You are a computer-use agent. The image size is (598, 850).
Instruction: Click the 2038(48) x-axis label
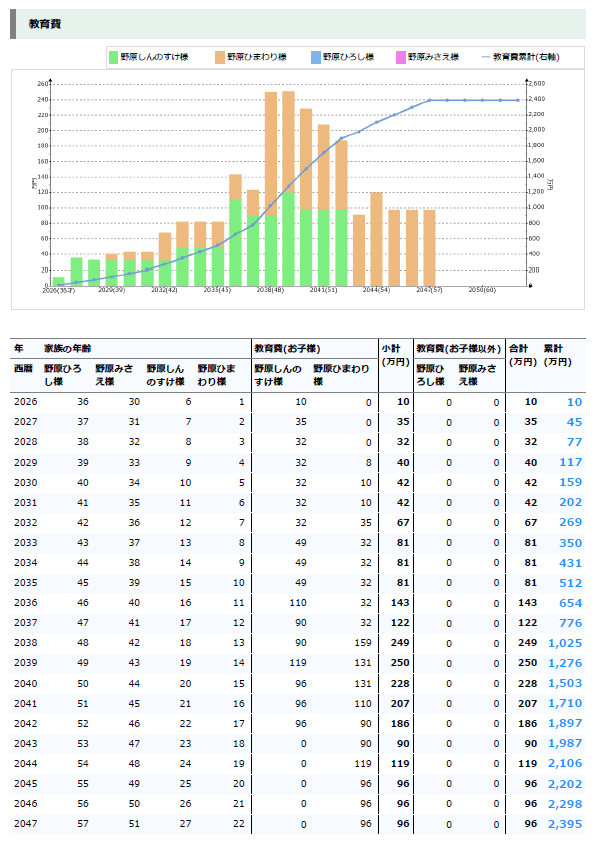coord(270,290)
